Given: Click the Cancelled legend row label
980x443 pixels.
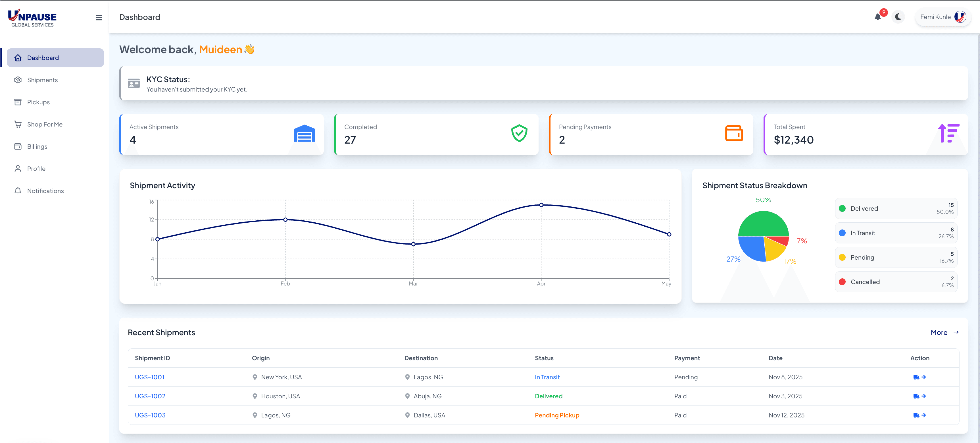Looking at the screenshot, I should click(x=865, y=281).
